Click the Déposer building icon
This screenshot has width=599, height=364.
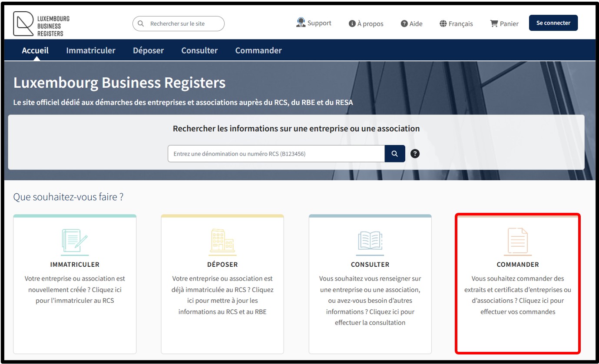click(x=222, y=241)
